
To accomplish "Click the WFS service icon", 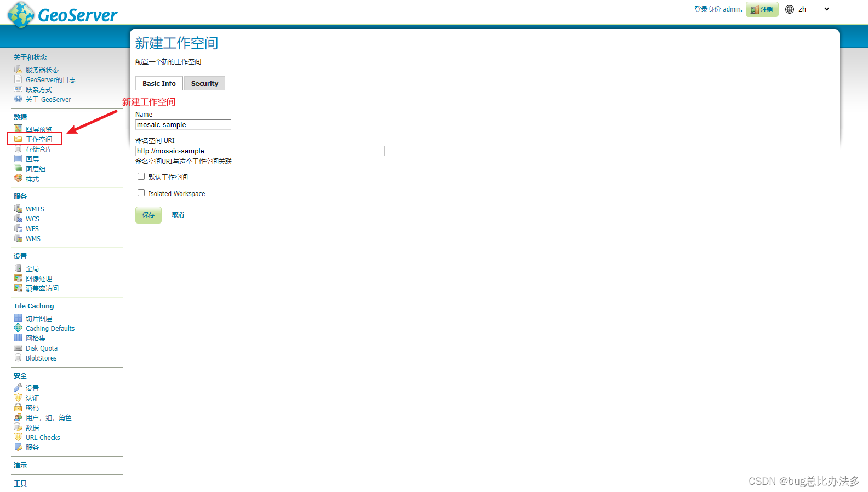I will pyautogui.click(x=18, y=228).
